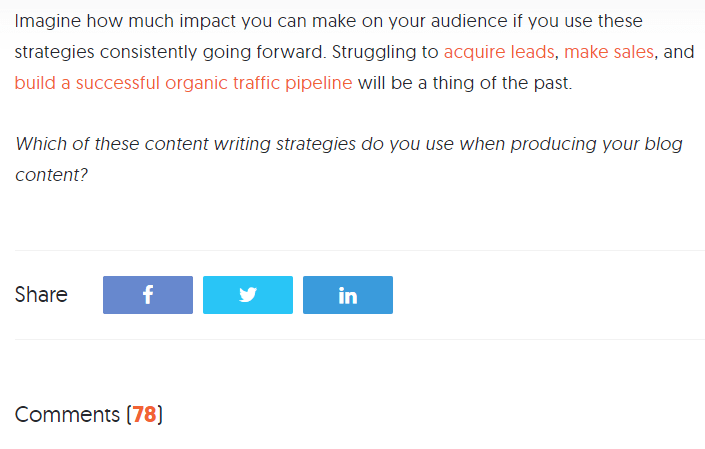Screen dimensions: 705x449
Task: Click "will be a thing of the past" text
Action: click(465, 84)
